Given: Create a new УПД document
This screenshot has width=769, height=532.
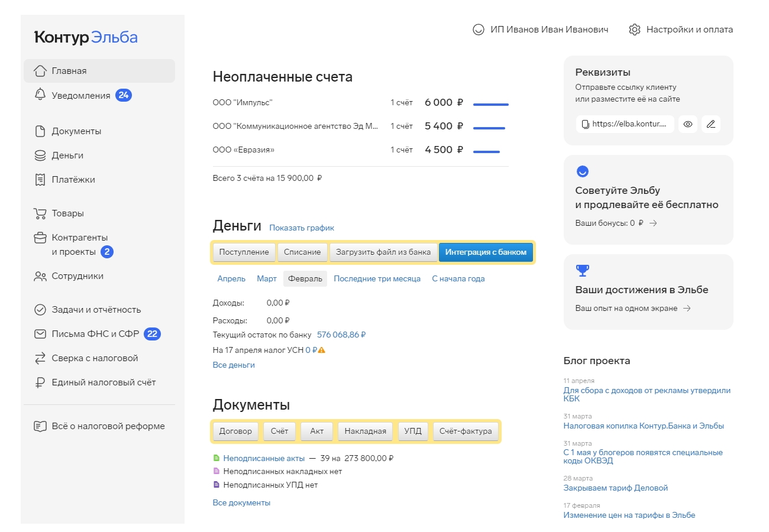Looking at the screenshot, I should [413, 432].
